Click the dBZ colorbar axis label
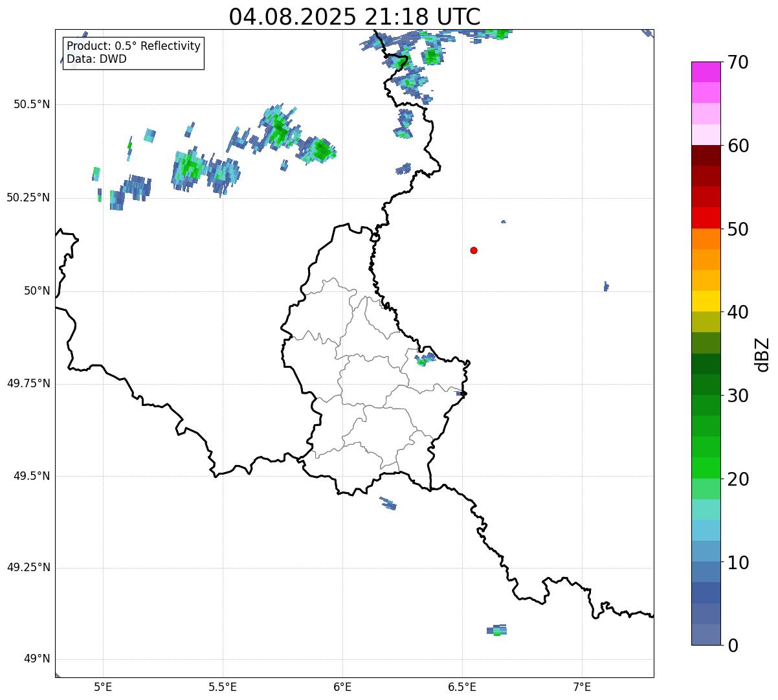This screenshot has height=700, width=778. pyautogui.click(x=762, y=354)
